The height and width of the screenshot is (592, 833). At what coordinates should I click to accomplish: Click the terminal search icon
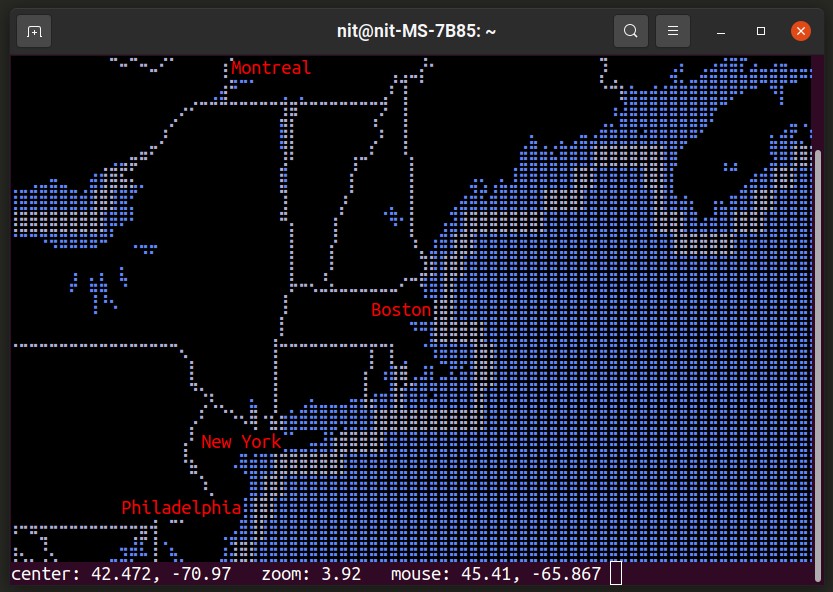click(x=630, y=31)
